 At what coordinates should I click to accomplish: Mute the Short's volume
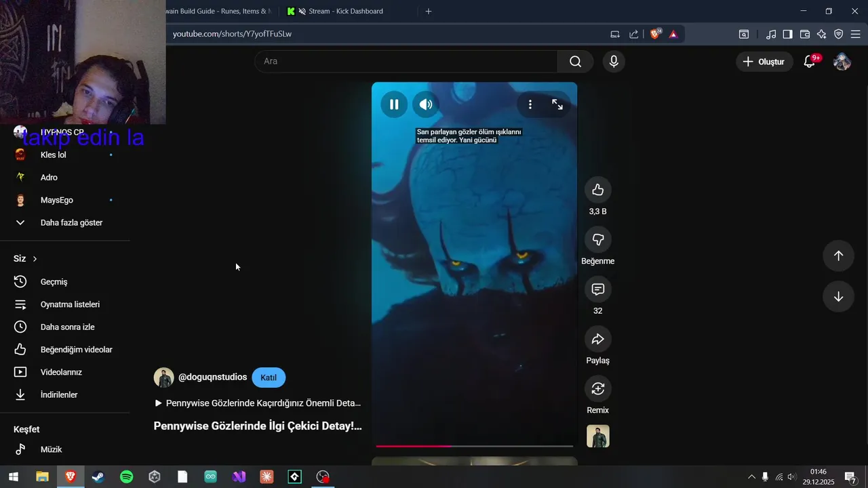pyautogui.click(x=426, y=104)
